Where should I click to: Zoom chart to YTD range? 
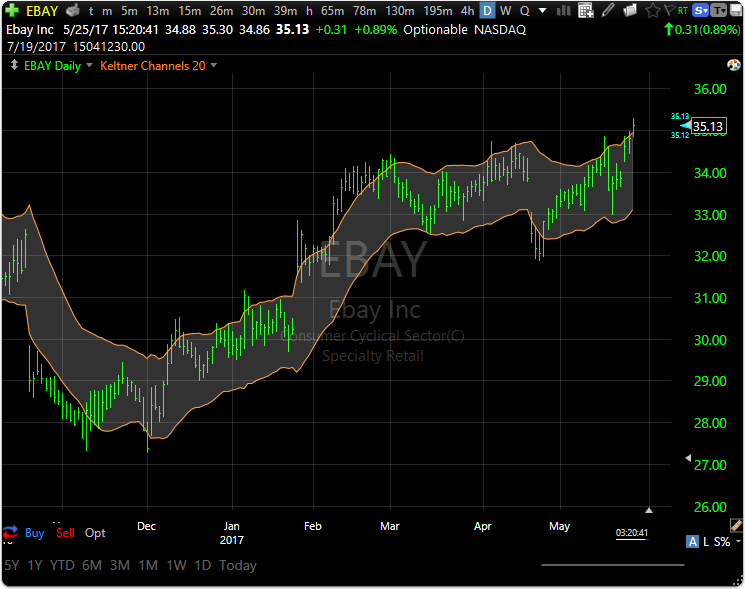[x=62, y=565]
